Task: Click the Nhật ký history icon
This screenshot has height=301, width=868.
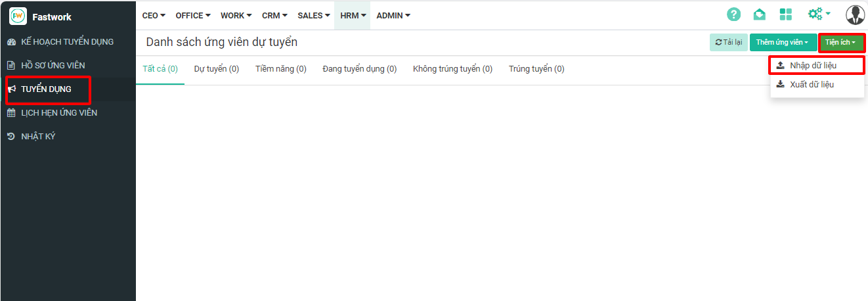Action: pyautogui.click(x=11, y=137)
